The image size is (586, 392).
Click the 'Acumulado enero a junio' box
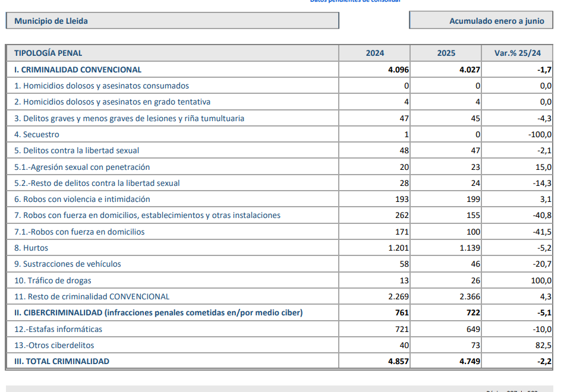[481, 20]
